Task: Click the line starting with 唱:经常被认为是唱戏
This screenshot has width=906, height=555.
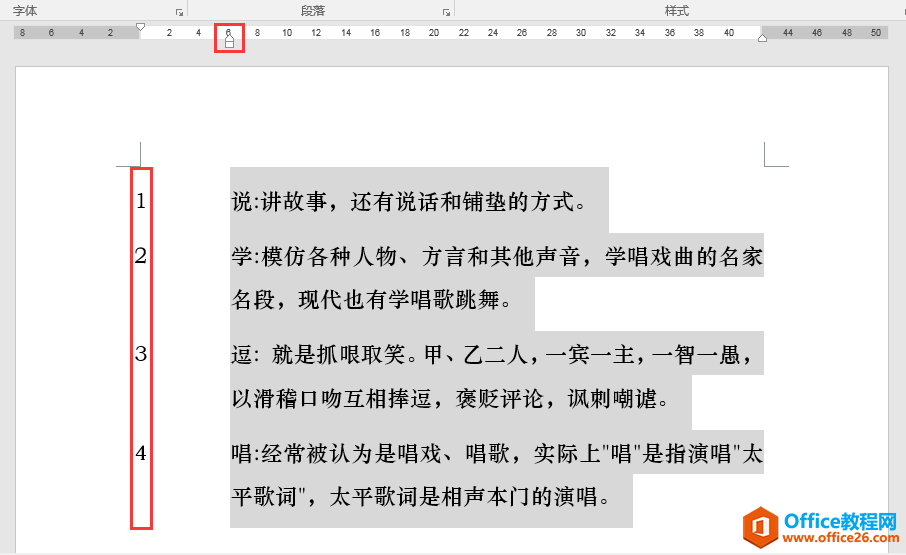Action: (x=497, y=453)
